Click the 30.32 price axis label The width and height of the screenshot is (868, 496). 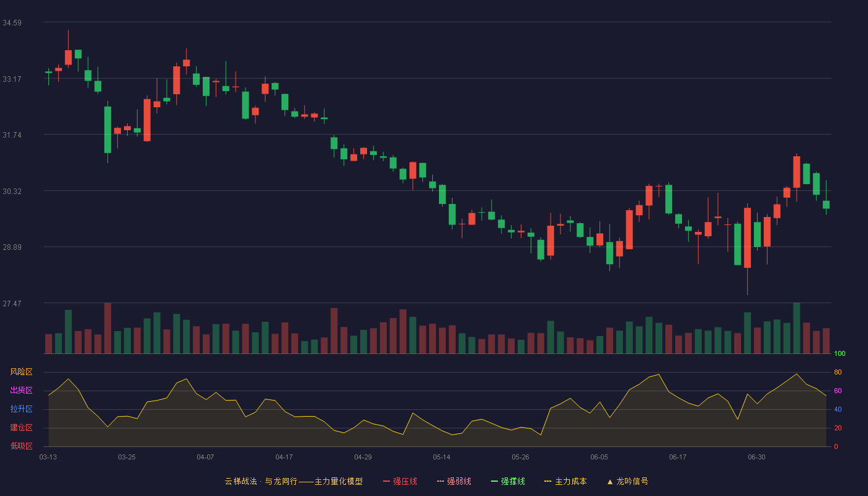[x=12, y=192]
